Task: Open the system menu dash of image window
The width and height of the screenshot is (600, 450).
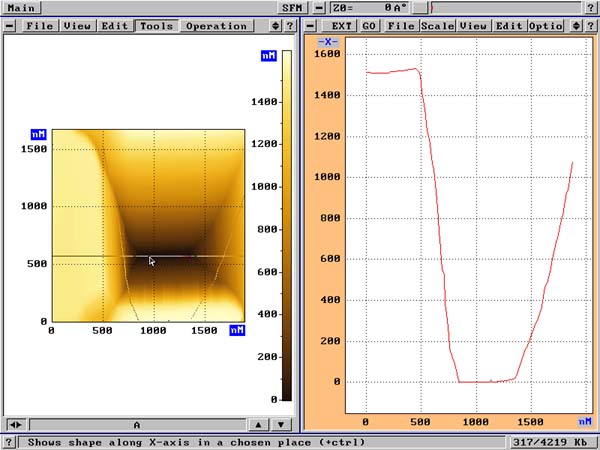Action: coord(10,25)
